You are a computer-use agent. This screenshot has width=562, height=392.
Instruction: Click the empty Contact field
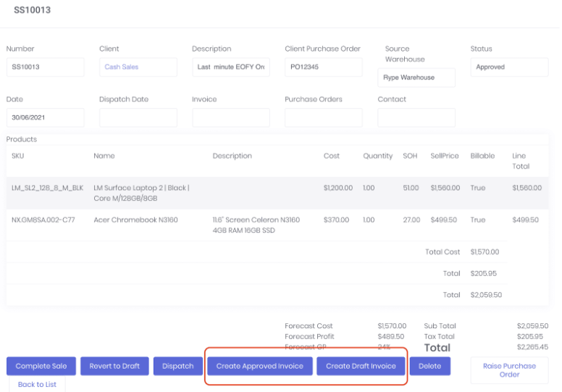click(x=416, y=118)
